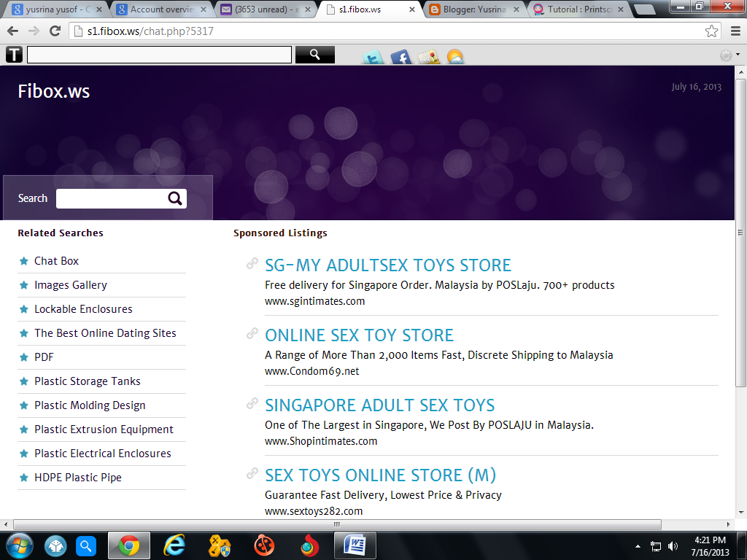Open Lockable Enclosures related search
The image size is (747, 560).
(x=83, y=309)
